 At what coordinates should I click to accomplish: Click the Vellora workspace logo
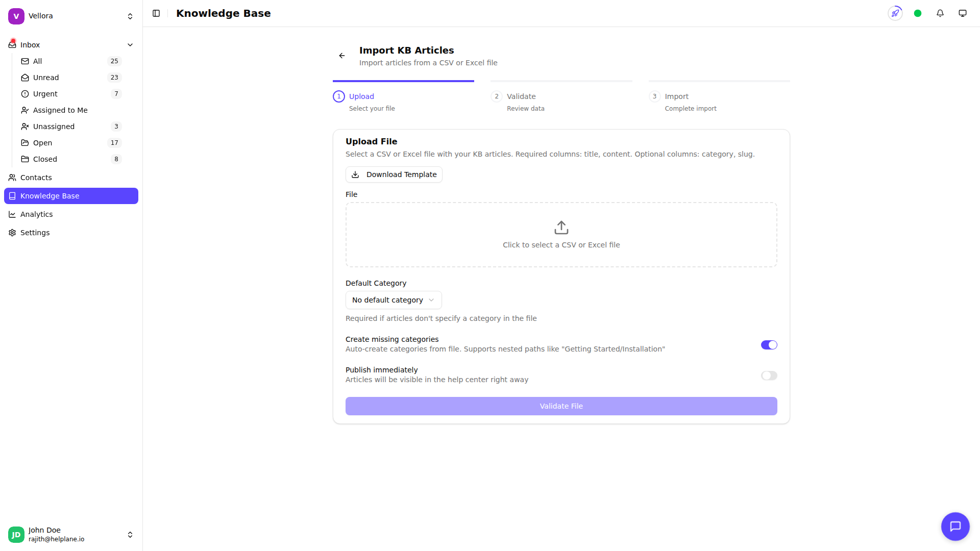point(16,16)
